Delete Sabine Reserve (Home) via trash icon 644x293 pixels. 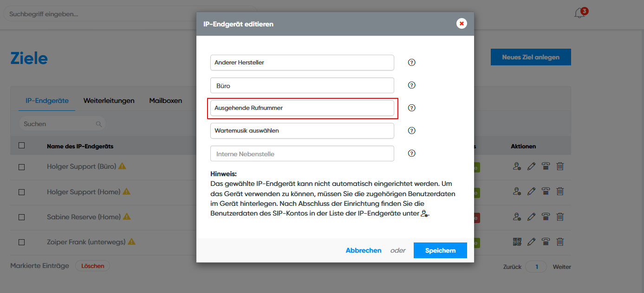560,217
